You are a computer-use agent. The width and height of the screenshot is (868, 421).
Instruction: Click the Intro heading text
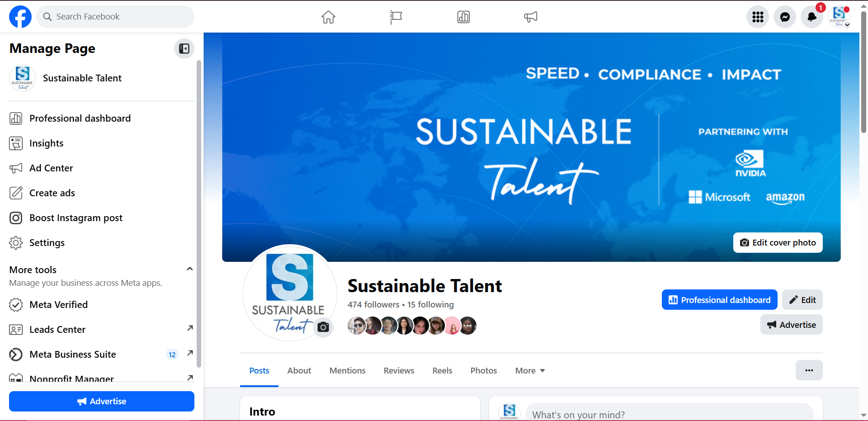click(x=262, y=412)
